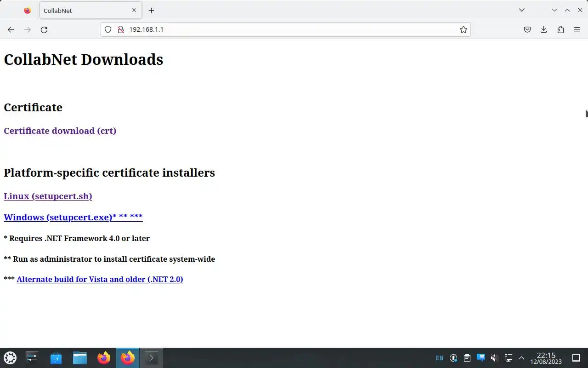Open the Windows (setupcert.exe) link
The height and width of the screenshot is (368, 588).
(73, 217)
